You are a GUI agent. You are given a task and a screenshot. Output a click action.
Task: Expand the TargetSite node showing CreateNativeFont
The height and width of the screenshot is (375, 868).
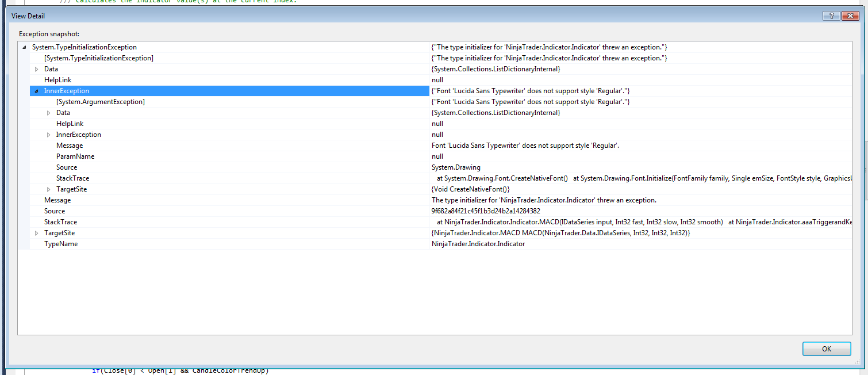49,189
